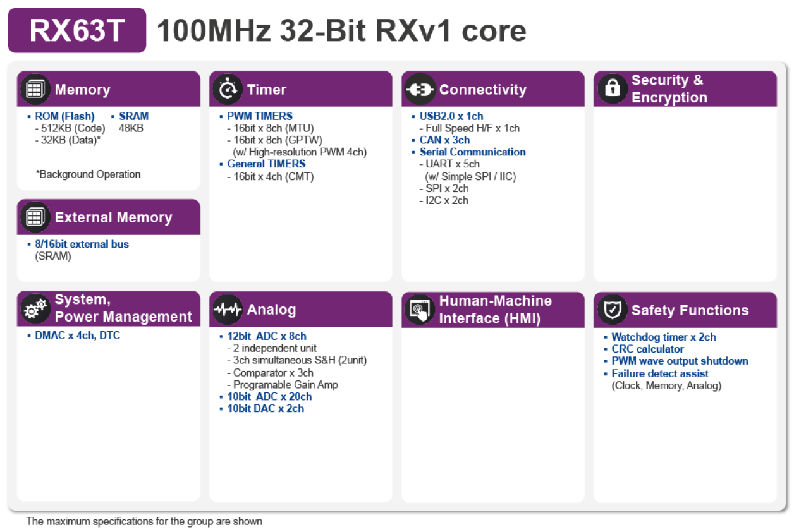Toggle the CRC calculator entry
Viewport: 794px width, 532px height.
(647, 349)
